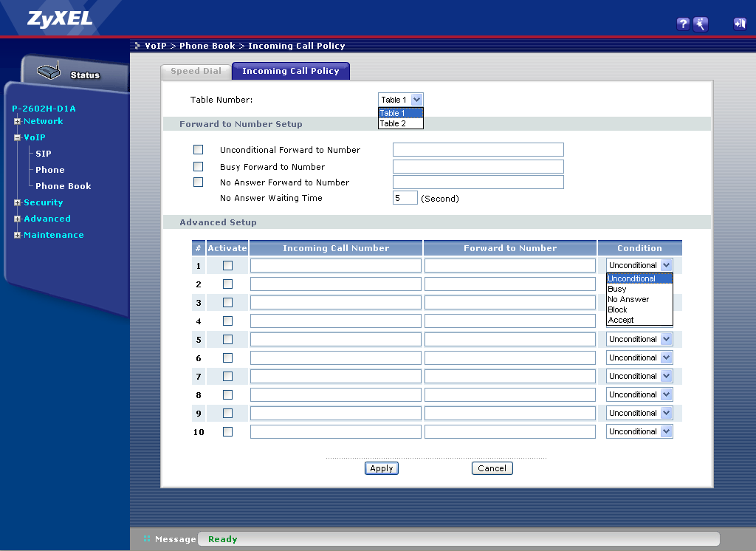Click row 10 Forward to Number field
The width and height of the screenshot is (756, 551).
click(510, 432)
